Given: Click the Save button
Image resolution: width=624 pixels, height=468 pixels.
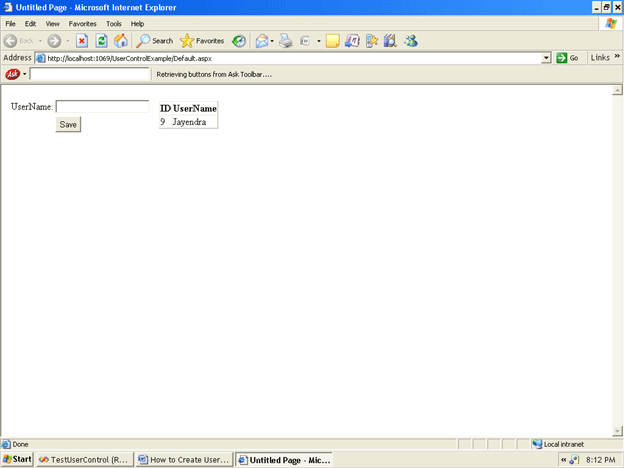Looking at the screenshot, I should pos(68,124).
